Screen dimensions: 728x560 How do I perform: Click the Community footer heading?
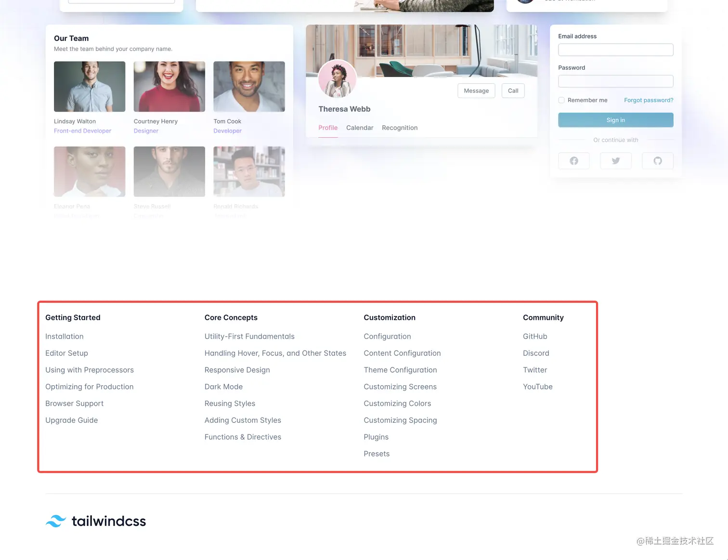coord(543,317)
